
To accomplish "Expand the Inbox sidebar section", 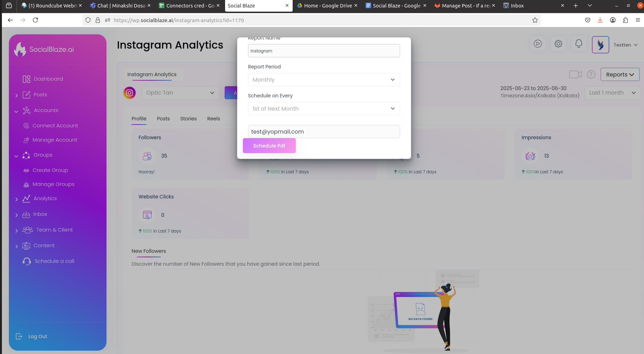I will pyautogui.click(x=16, y=215).
